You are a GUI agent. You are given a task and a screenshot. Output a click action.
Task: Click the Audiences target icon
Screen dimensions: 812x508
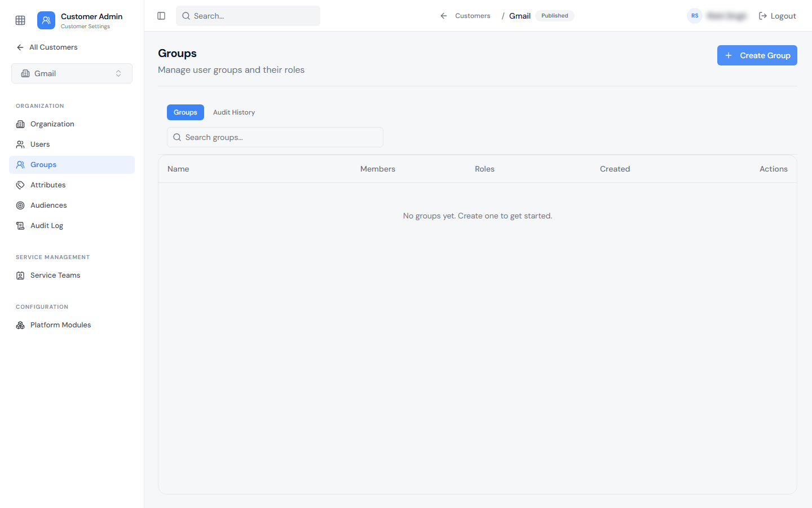coord(20,205)
